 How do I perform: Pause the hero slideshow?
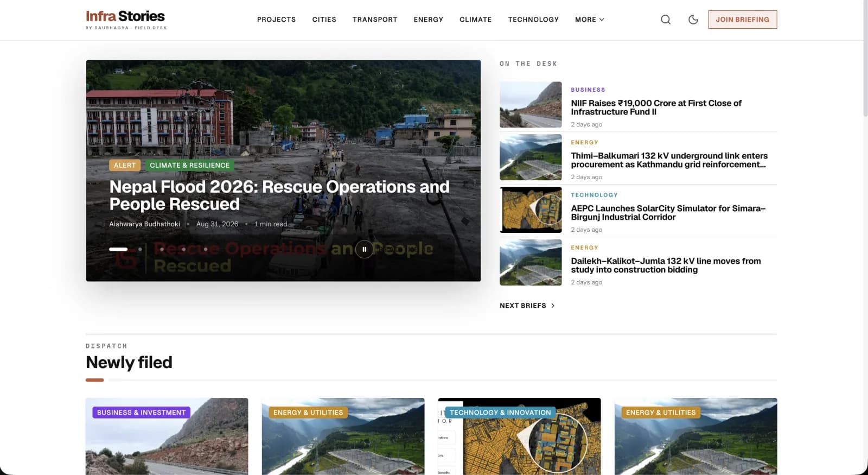coord(364,249)
